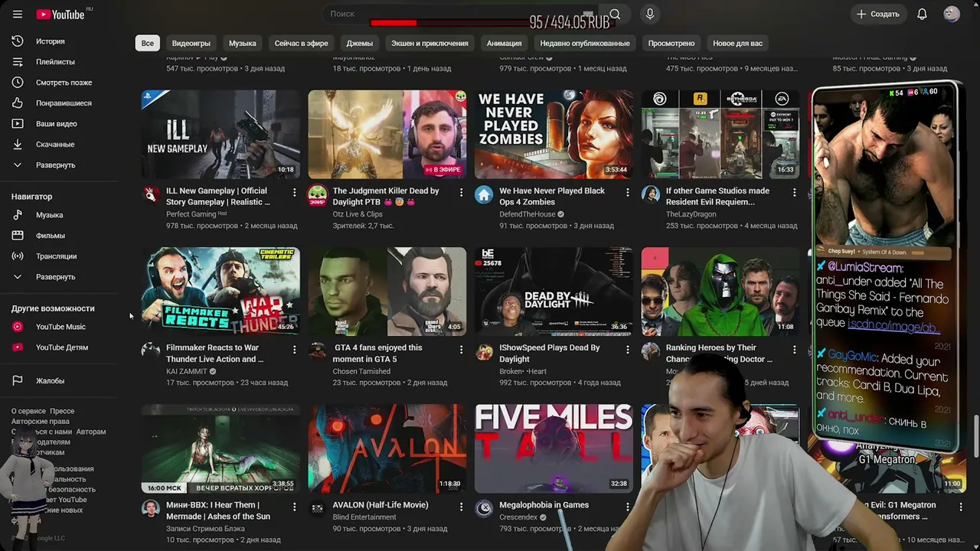Open the Filmmaker Reacts War Thunder thumbnail
The height and width of the screenshot is (551, 980).
coord(220,292)
